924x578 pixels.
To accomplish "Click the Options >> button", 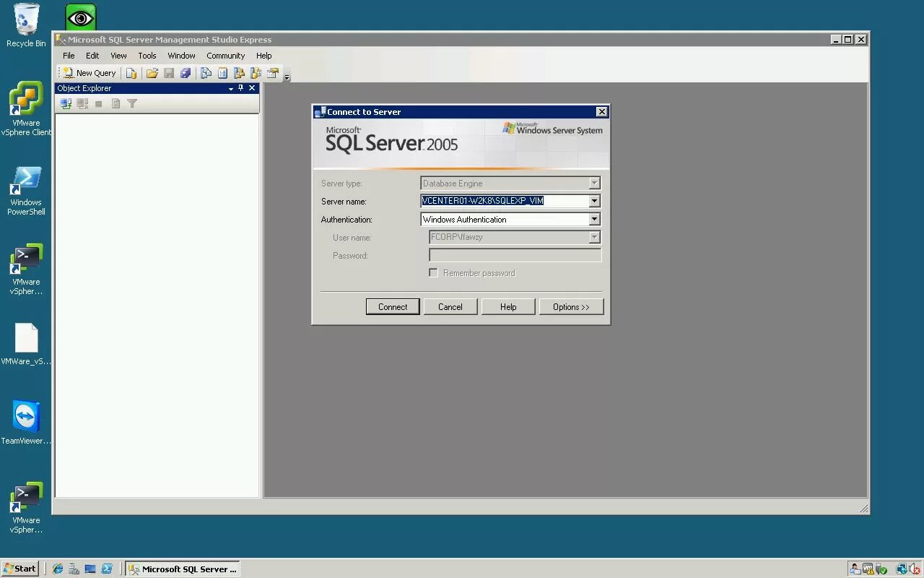I will (x=571, y=307).
